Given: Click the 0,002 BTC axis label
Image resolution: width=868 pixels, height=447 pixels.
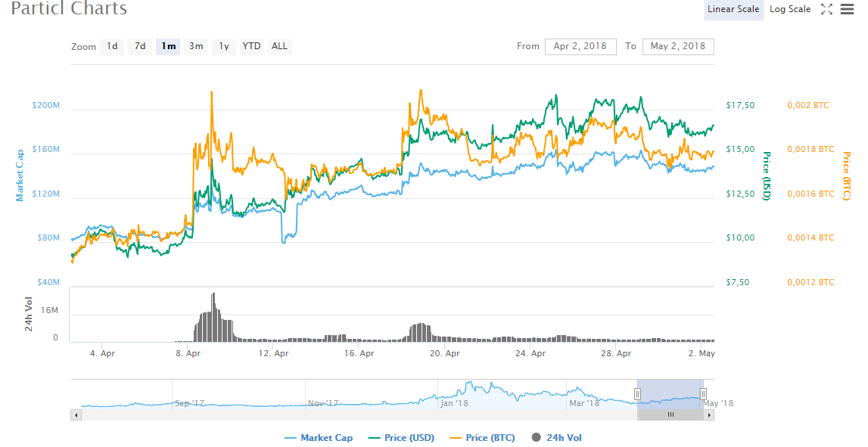Looking at the screenshot, I should click(x=808, y=105).
